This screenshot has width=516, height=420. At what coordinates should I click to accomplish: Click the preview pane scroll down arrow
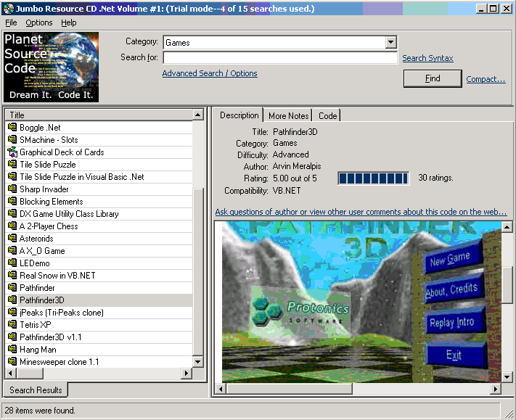(507, 377)
